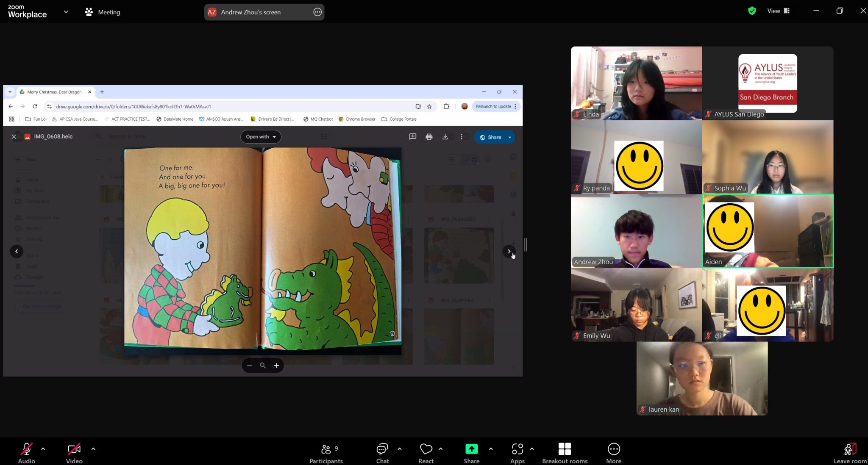This screenshot has width=868, height=465.
Task: Start camera with the Video button
Action: (x=74, y=452)
